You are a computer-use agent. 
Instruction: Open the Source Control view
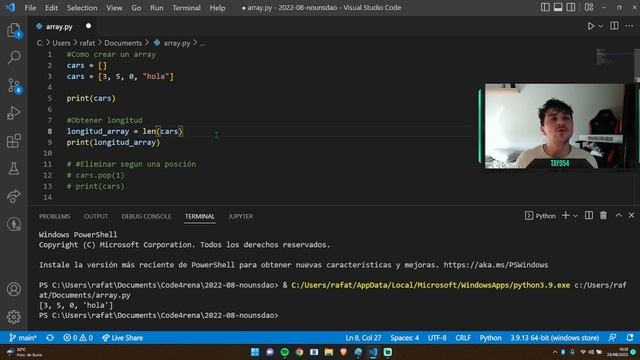pyautogui.click(x=14, y=85)
